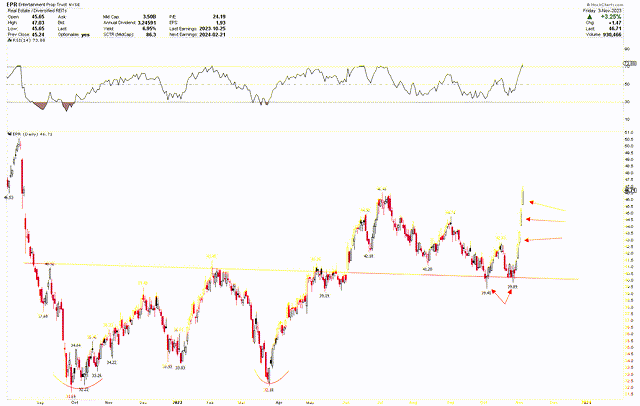Select the Mkt Cap value 3.50B
Screen dimensions: 640x406
(x=149, y=17)
